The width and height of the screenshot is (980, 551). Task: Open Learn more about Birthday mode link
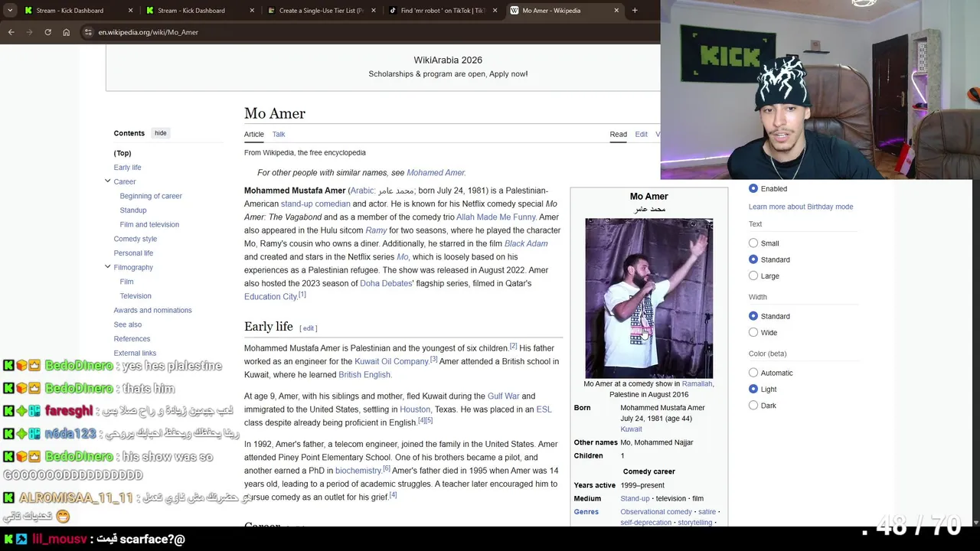click(x=801, y=207)
